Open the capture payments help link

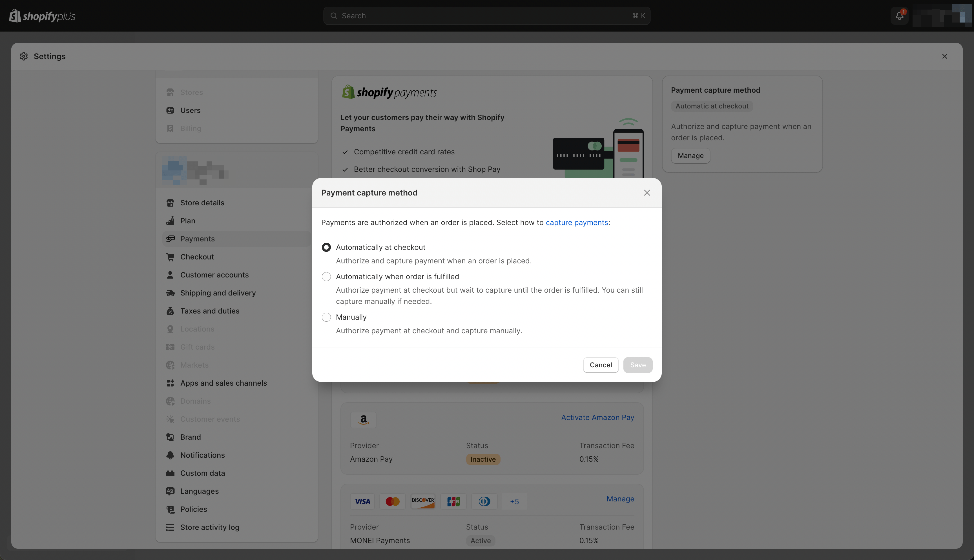point(576,222)
